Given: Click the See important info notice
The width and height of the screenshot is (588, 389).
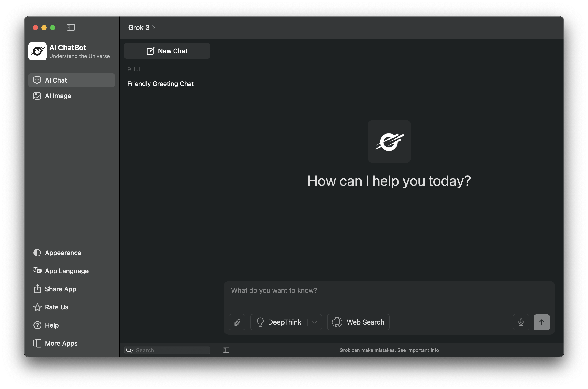Looking at the screenshot, I should (418, 350).
